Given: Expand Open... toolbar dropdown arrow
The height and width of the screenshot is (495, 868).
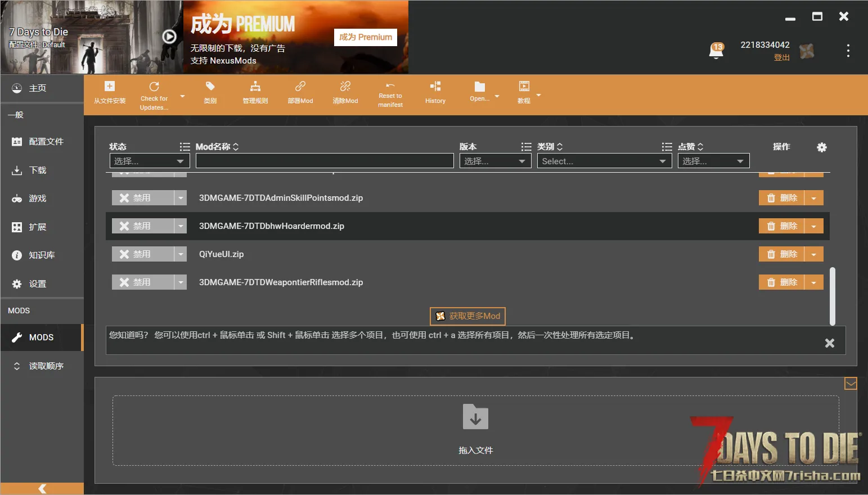Looking at the screenshot, I should click(x=497, y=96).
